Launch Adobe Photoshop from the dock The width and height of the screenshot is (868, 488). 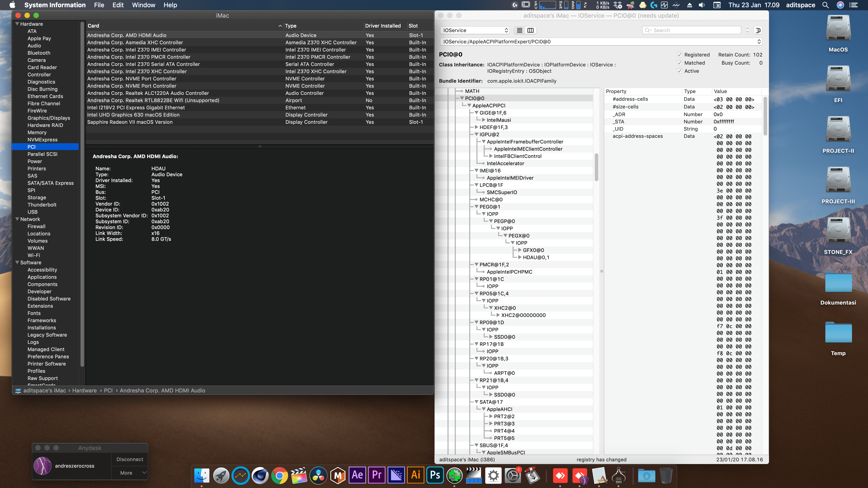pos(435,475)
